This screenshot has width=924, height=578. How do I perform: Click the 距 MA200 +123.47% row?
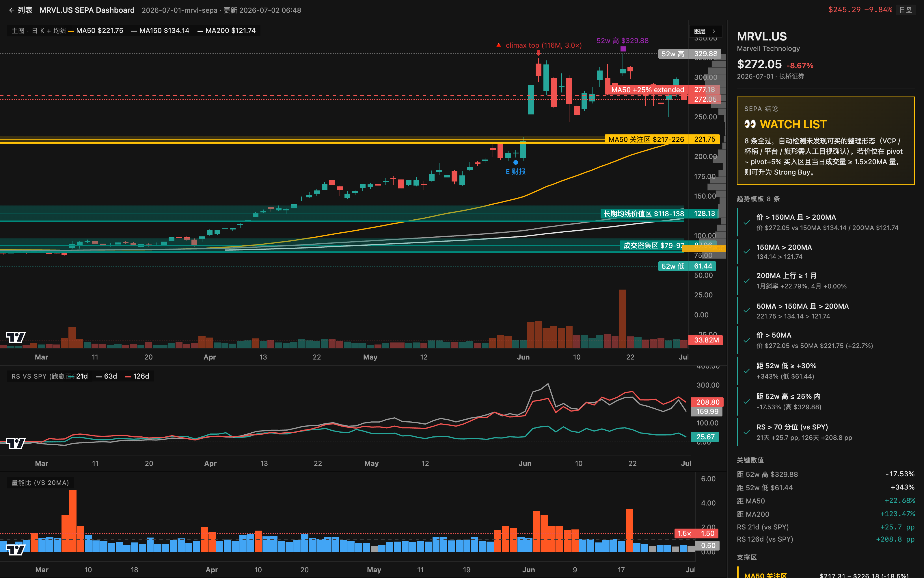click(x=826, y=514)
